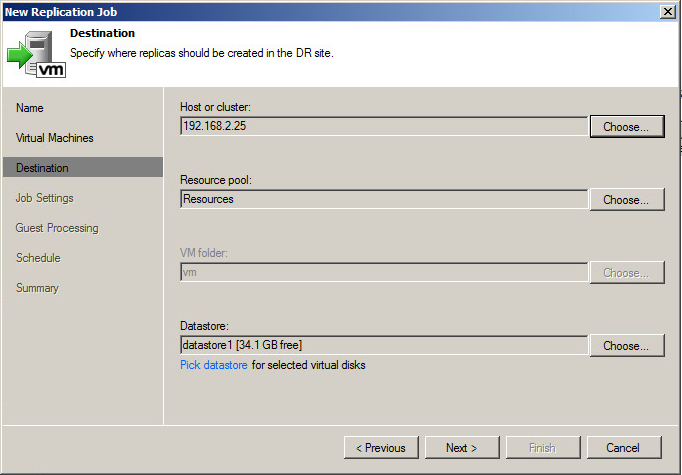Open the Guest Processing step
Screen dimensions: 682x475
click(x=57, y=228)
